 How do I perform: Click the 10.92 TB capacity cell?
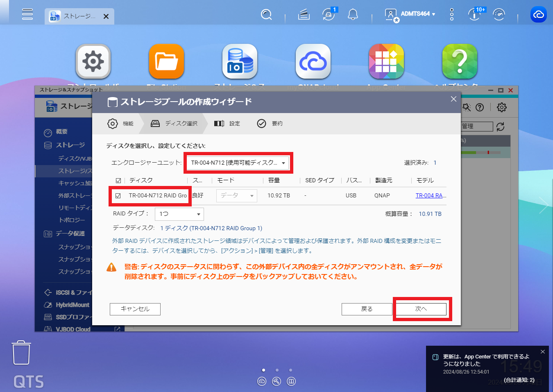[x=279, y=195]
